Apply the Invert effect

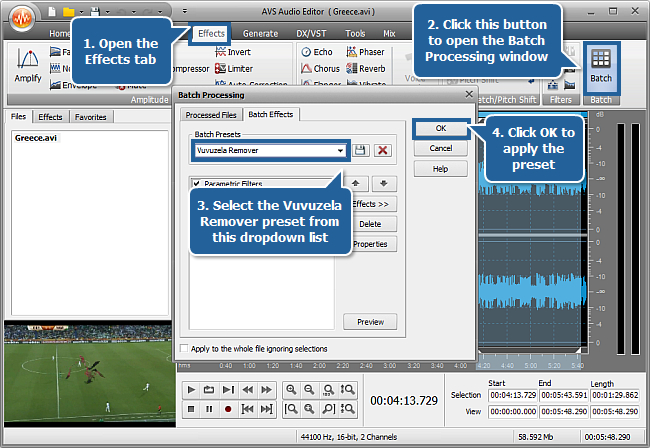(233, 52)
